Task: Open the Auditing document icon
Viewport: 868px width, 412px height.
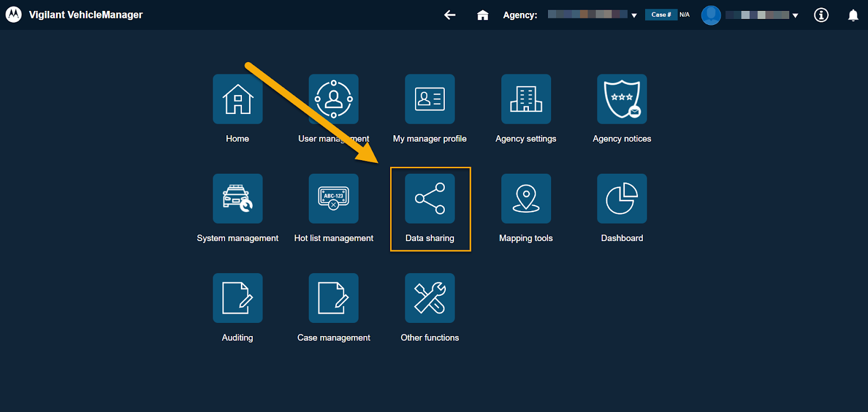Action: click(238, 298)
